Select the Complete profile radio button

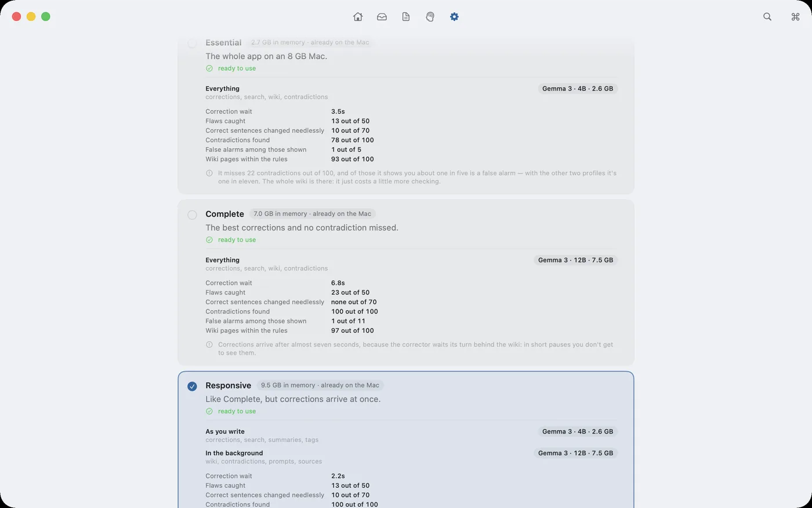pyautogui.click(x=192, y=215)
